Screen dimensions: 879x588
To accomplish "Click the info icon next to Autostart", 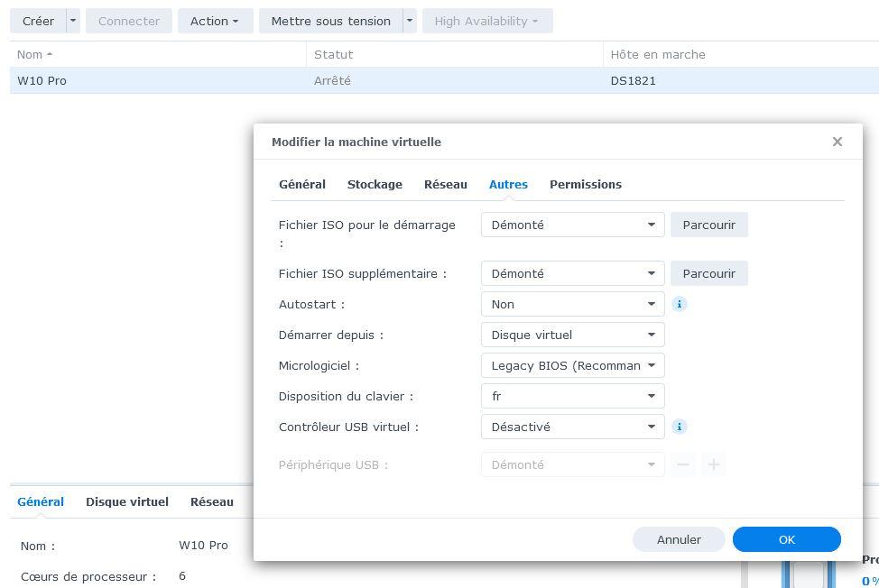I will click(x=680, y=304).
